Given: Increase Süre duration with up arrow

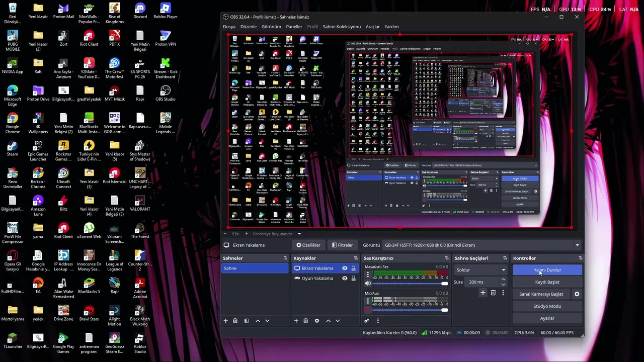Looking at the screenshot, I should click(x=503, y=280).
